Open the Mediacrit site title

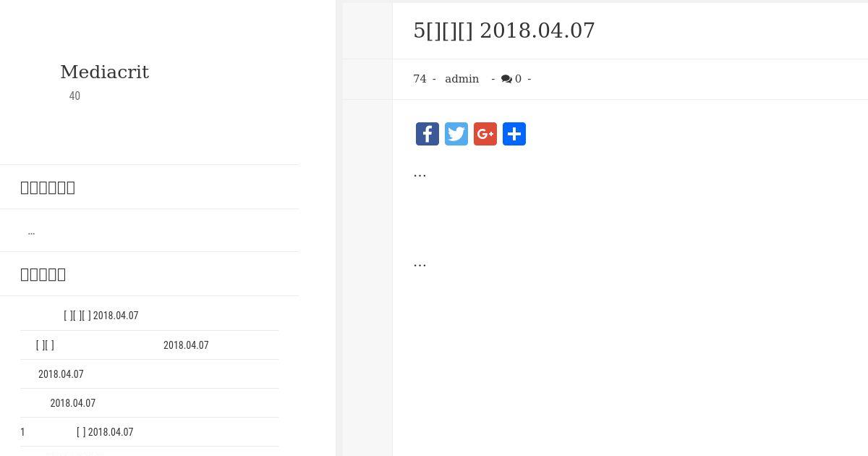click(104, 72)
